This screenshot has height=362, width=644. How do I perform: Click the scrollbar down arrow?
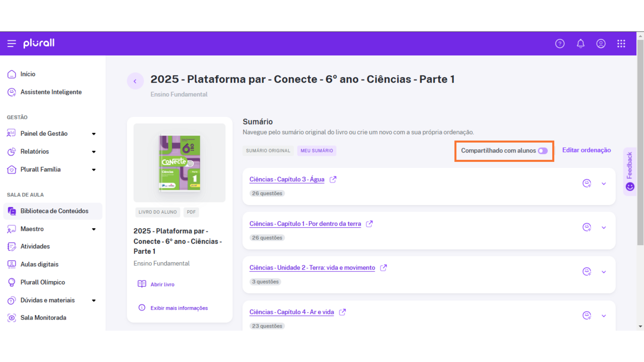point(640,326)
